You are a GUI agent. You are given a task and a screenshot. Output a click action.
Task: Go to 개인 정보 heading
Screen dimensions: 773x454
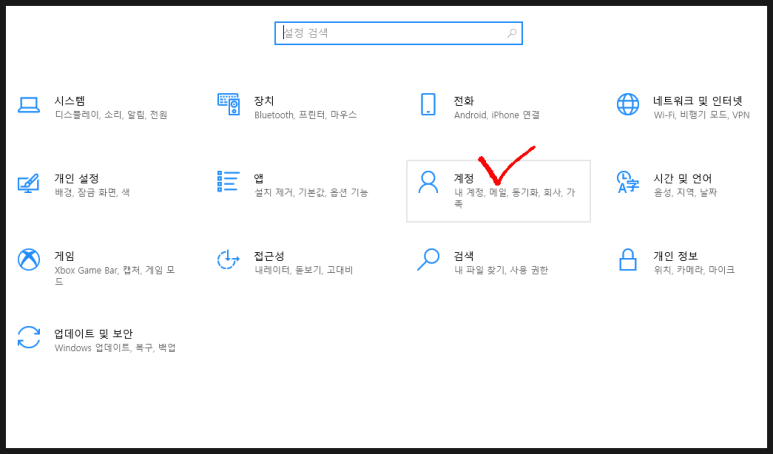click(675, 256)
